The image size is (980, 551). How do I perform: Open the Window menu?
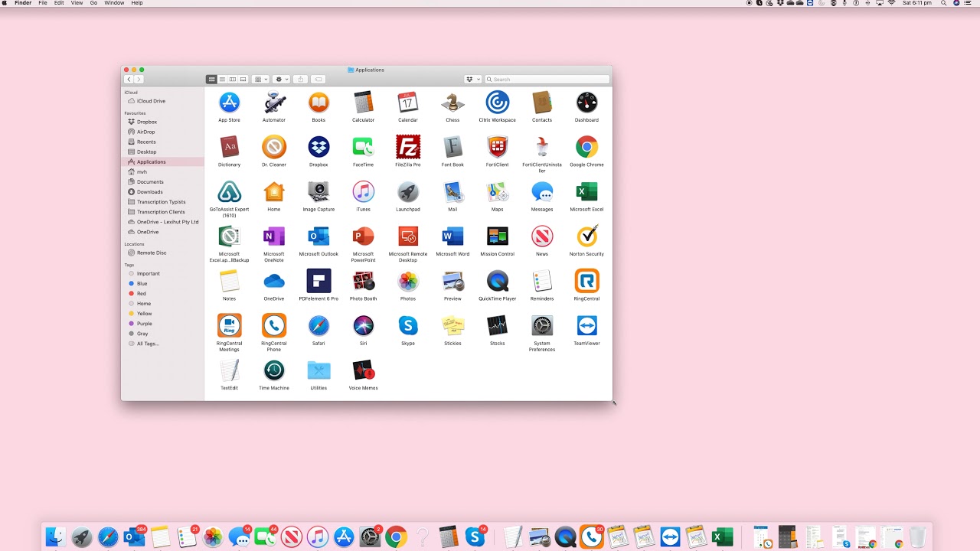tap(114, 3)
